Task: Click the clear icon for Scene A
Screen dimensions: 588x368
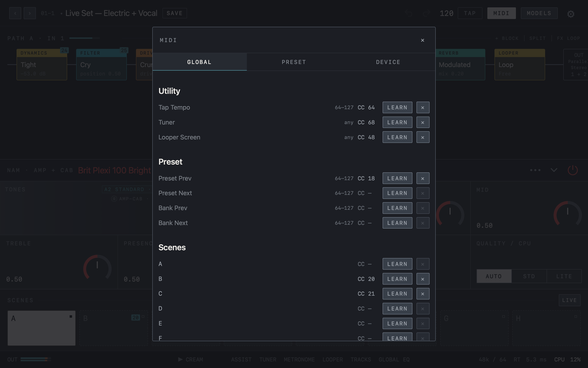Action: 423,264
